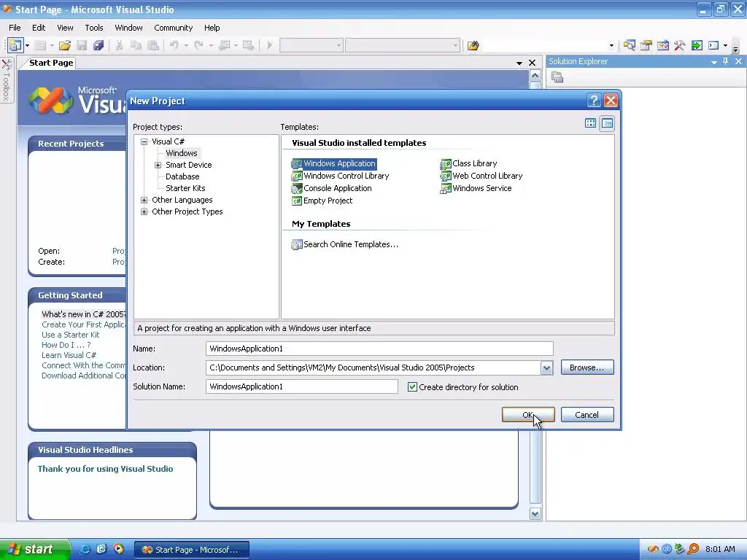Click the Start Page taskbar button
The image size is (747, 560).
(192, 550)
